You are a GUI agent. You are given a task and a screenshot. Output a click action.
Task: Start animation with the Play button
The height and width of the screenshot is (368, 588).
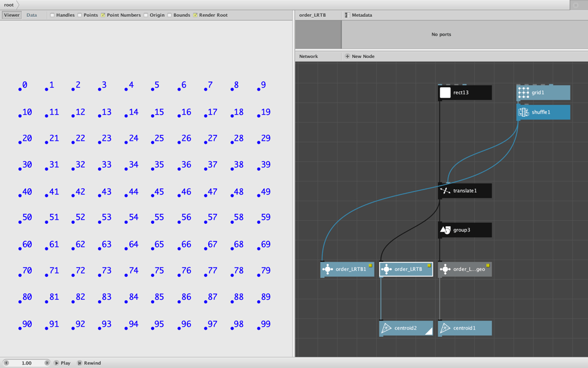[x=62, y=363]
